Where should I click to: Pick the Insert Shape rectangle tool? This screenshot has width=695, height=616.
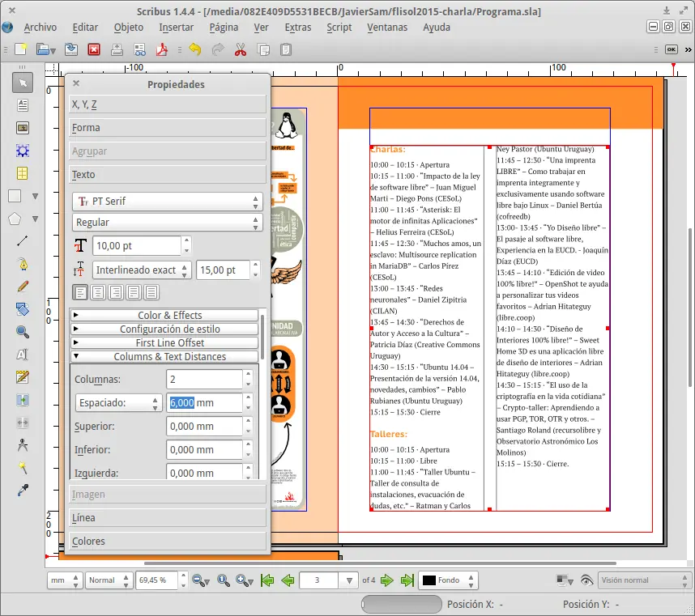15,196
